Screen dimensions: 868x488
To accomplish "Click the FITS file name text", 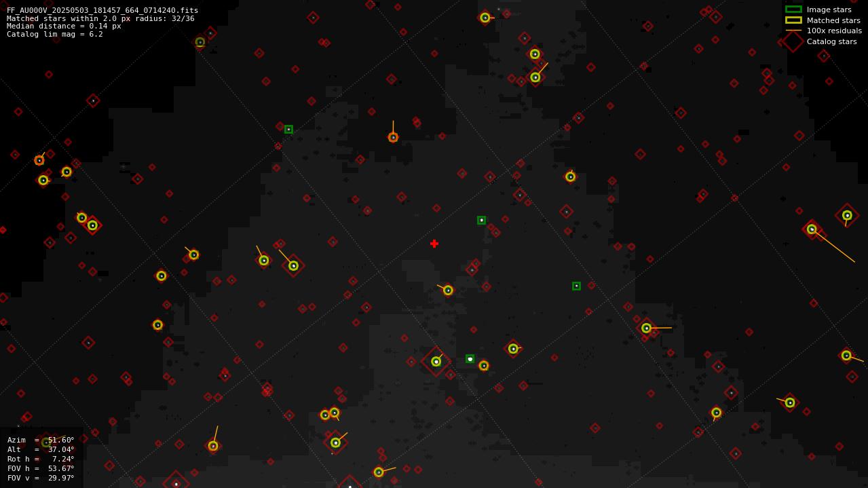I will coord(102,10).
